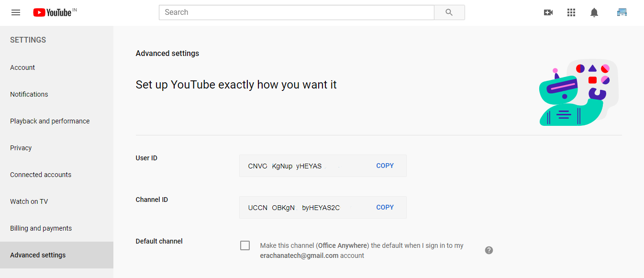
Task: Open the account avatar menu
Action: tap(622, 12)
